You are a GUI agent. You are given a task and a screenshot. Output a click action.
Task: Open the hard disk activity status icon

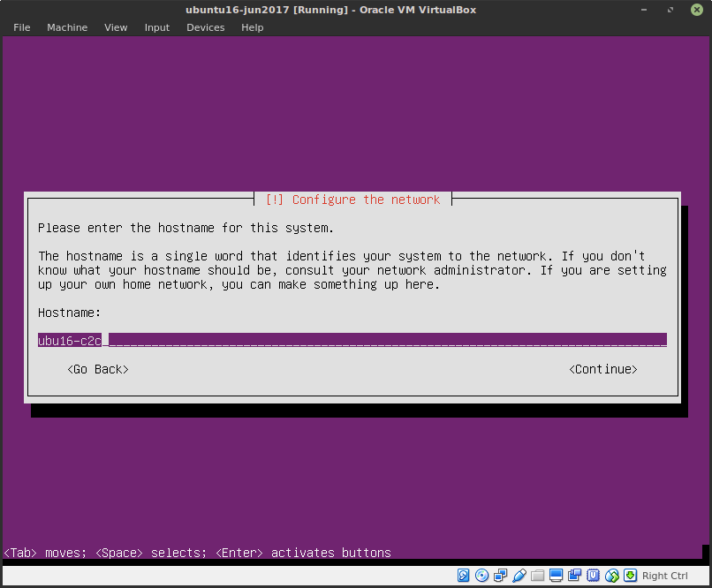(x=463, y=575)
